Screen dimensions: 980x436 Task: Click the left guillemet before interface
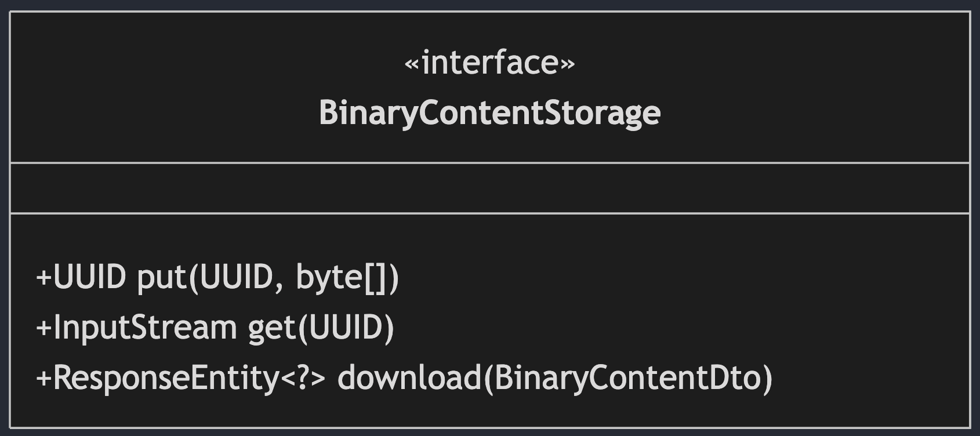click(412, 64)
